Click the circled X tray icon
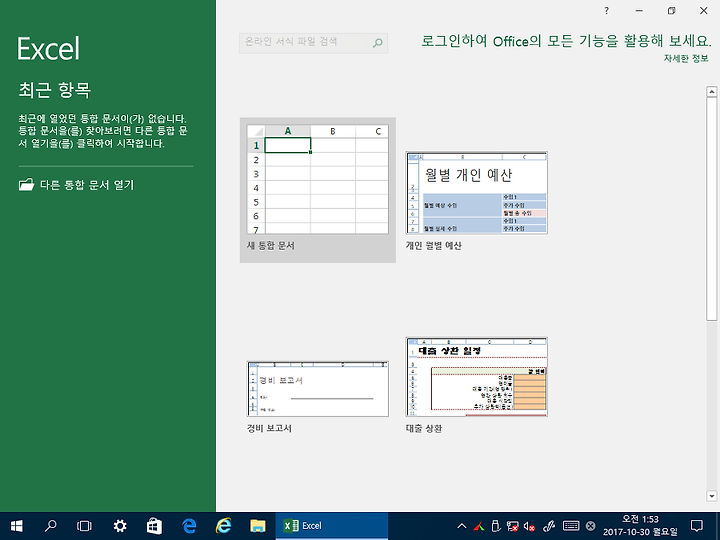Viewport: 720px width, 540px height. click(x=591, y=526)
